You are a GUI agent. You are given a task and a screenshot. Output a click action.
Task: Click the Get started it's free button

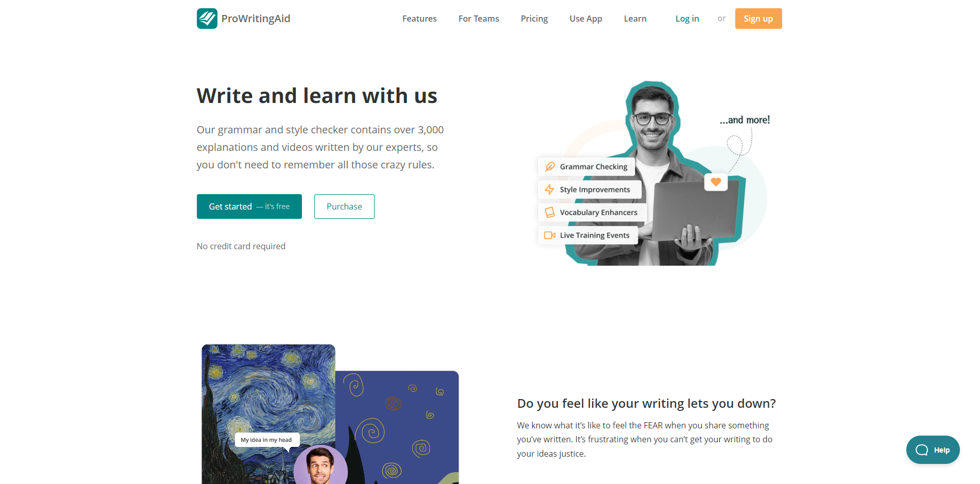249,206
